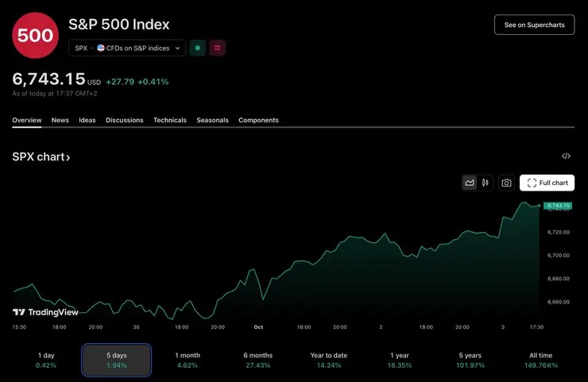Screen dimensions: 588x382
Task: Click the red S&P 500 logo
Action: pyautogui.click(x=35, y=36)
